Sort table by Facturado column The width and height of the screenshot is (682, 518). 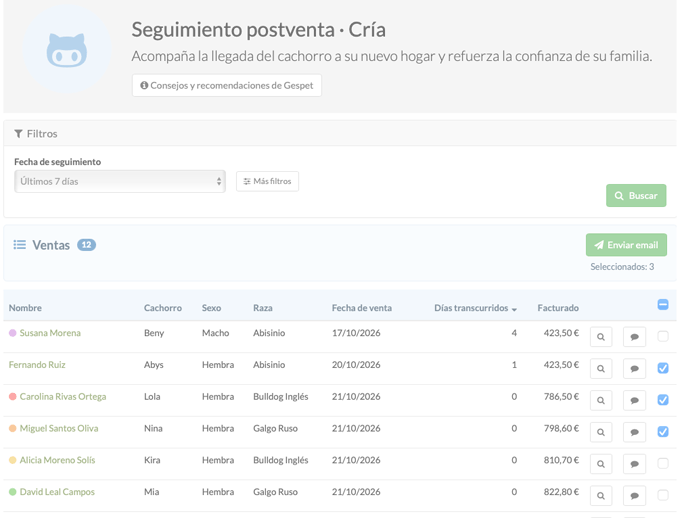click(558, 308)
